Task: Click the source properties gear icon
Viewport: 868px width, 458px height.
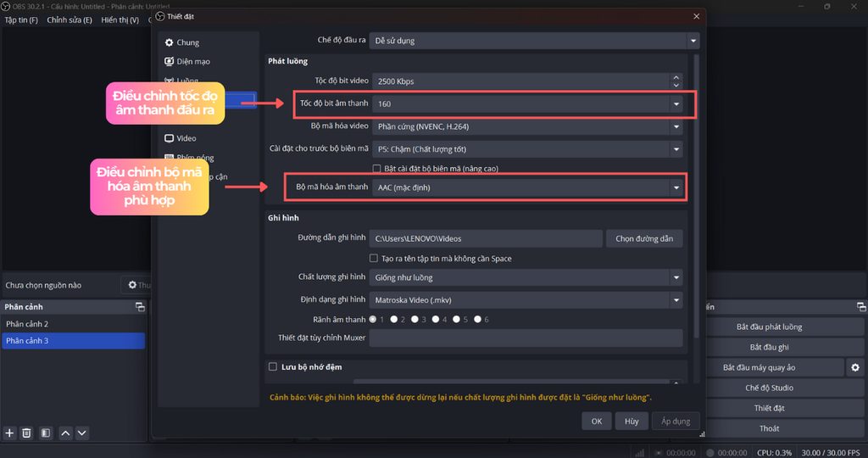Action: pyautogui.click(x=132, y=285)
